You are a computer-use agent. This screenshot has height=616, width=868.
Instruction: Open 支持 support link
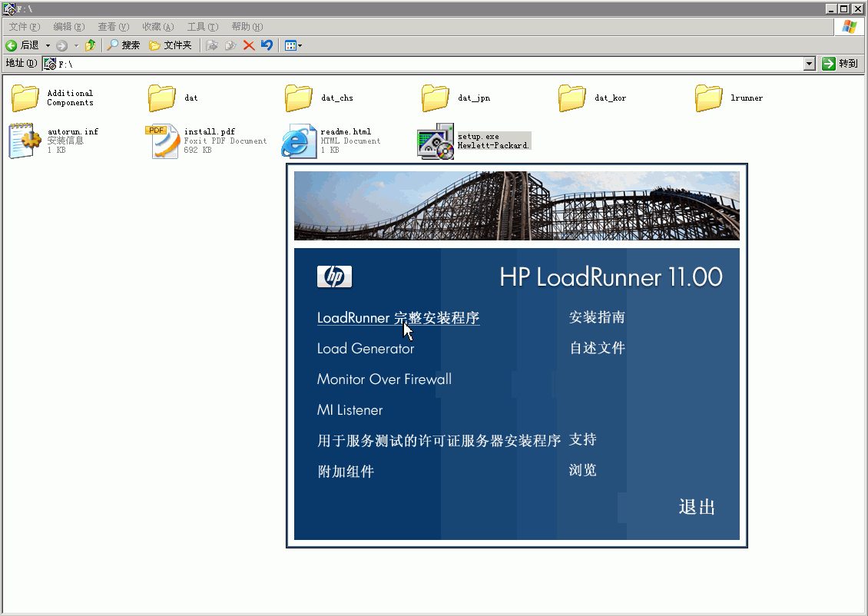(x=583, y=439)
